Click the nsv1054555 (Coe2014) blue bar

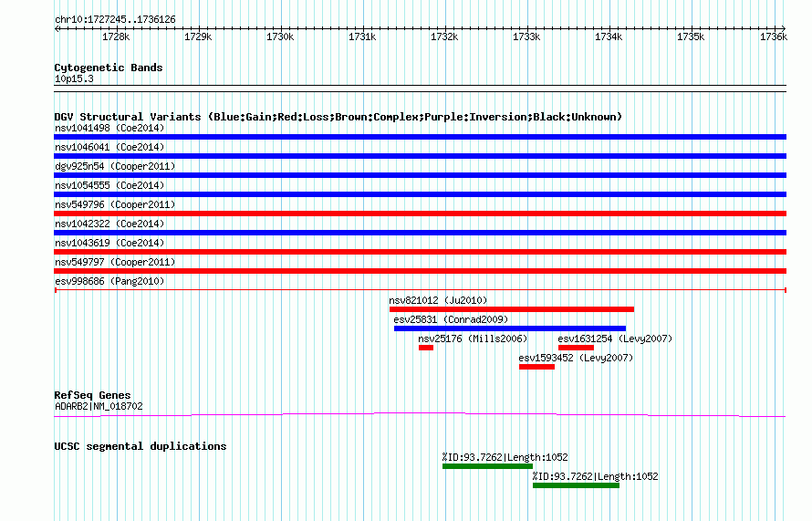[x=420, y=194]
